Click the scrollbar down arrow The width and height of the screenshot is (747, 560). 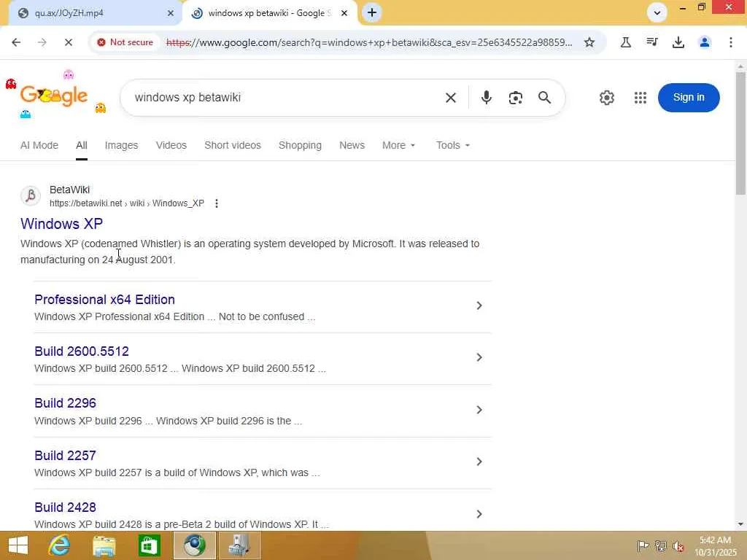(740, 524)
